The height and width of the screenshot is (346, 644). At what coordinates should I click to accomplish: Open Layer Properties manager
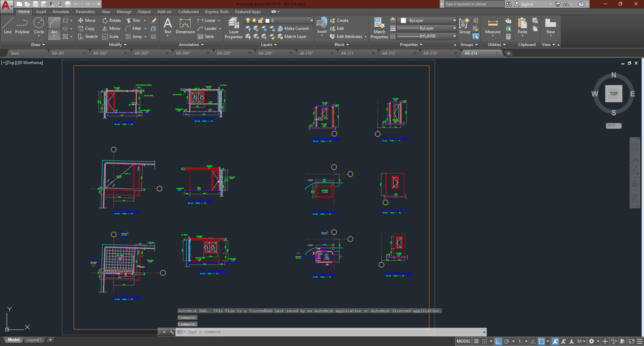pos(234,28)
